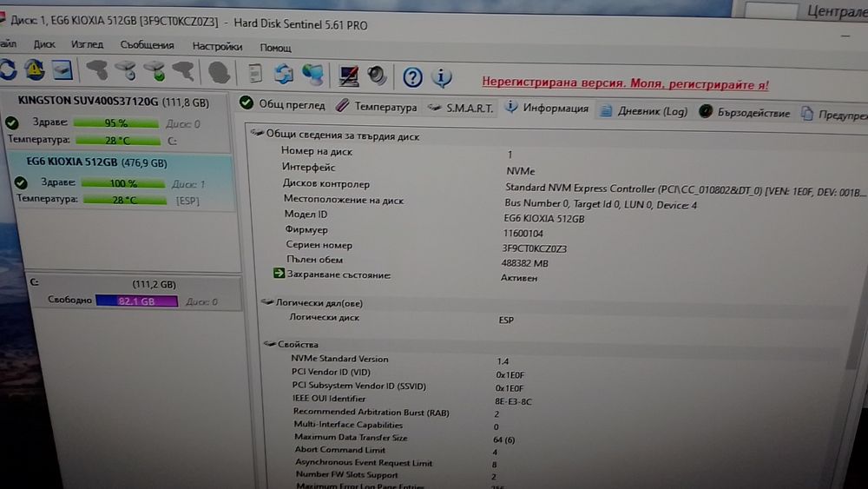
Task: Click the Нерегистрирана версия registration link
Action: 625,83
